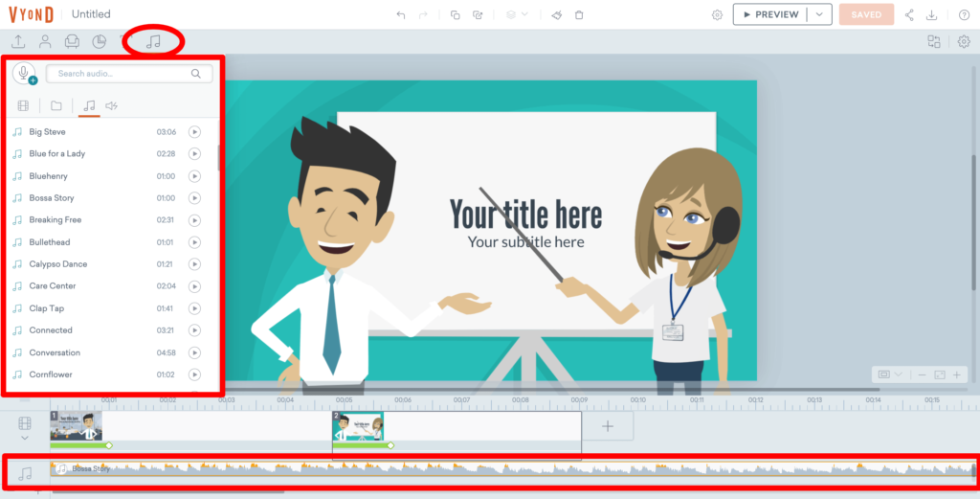The width and height of the screenshot is (980, 499).
Task: Click the Paste icon in top toolbar
Action: pyautogui.click(x=478, y=15)
